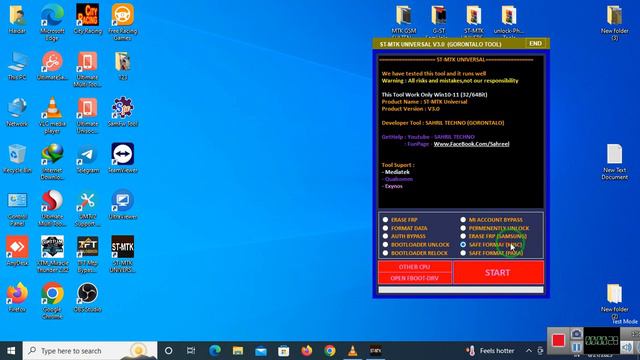The height and width of the screenshot is (360, 640).
Task: Open the Www.FaceBook.Com/Sahreel link
Action: [x=471, y=144]
